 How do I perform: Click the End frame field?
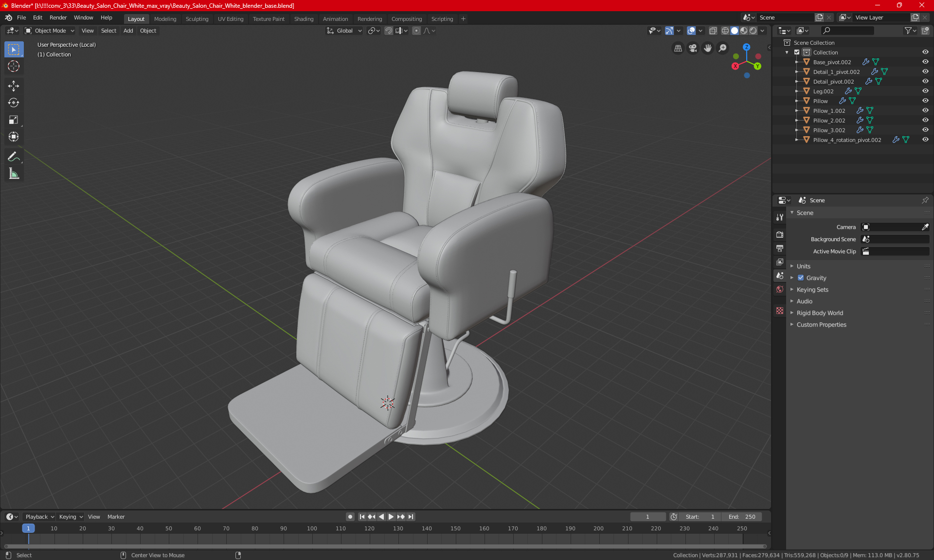[742, 517]
